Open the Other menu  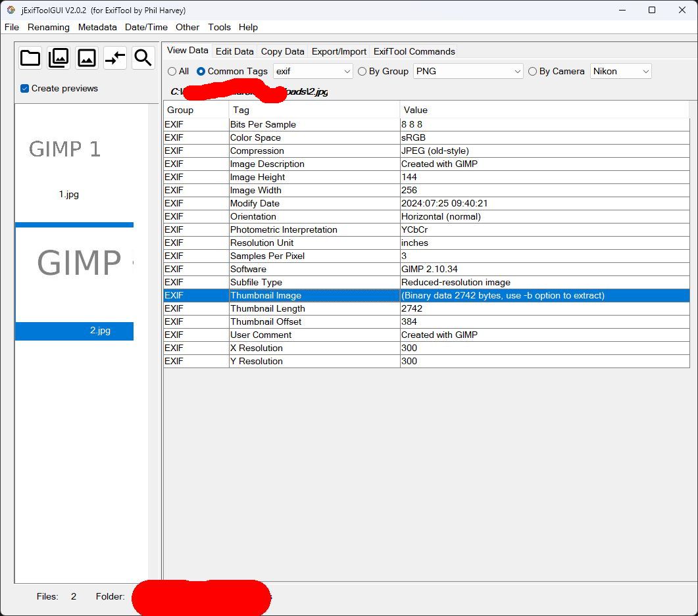click(x=187, y=27)
